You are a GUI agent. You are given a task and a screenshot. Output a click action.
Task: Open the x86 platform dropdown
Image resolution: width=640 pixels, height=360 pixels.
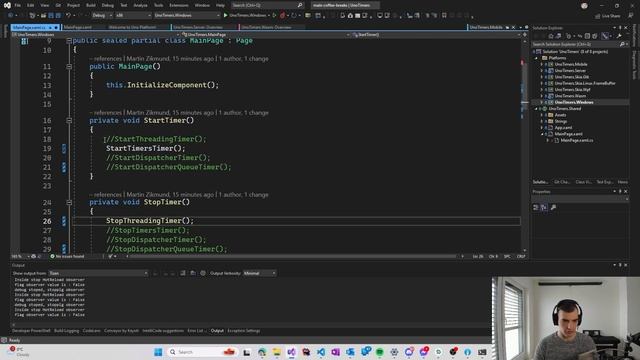[x=133, y=15]
